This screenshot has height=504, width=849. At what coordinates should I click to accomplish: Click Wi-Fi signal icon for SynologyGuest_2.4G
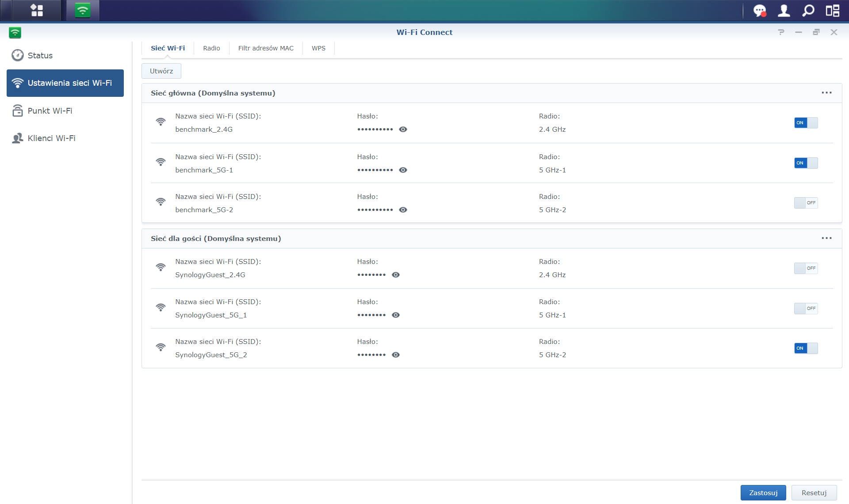coord(161,267)
